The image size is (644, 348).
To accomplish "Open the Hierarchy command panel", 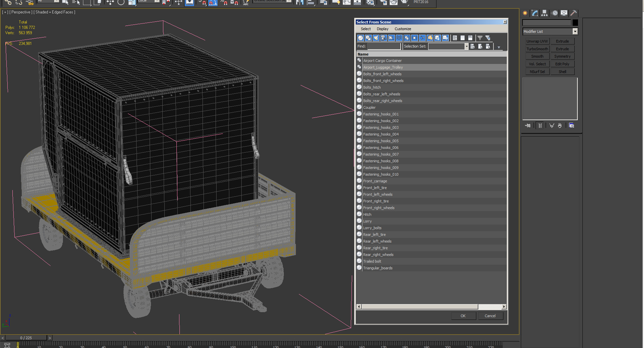I will tap(544, 13).
